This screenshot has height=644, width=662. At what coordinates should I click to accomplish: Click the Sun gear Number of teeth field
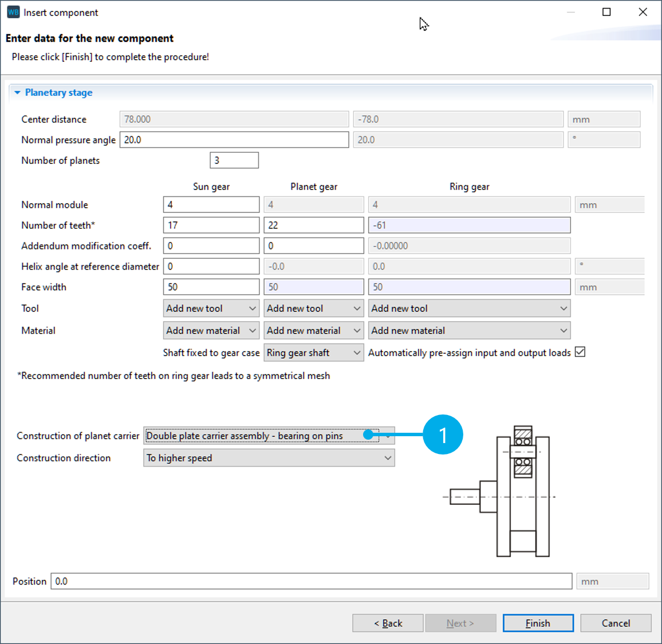point(211,225)
